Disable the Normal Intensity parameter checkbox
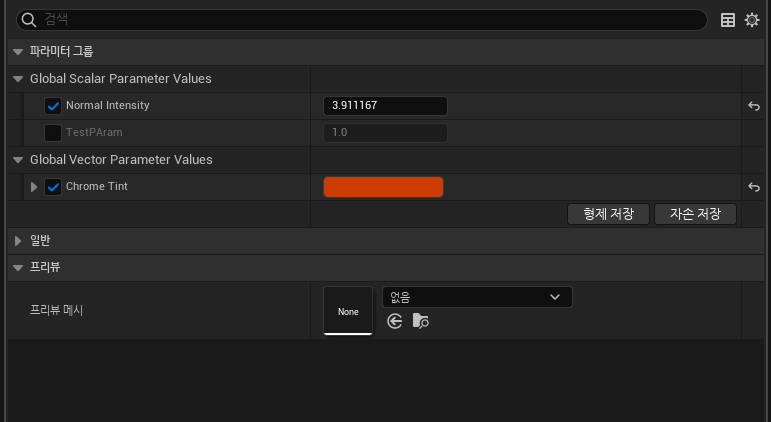Image resolution: width=771 pixels, height=422 pixels. pos(53,105)
